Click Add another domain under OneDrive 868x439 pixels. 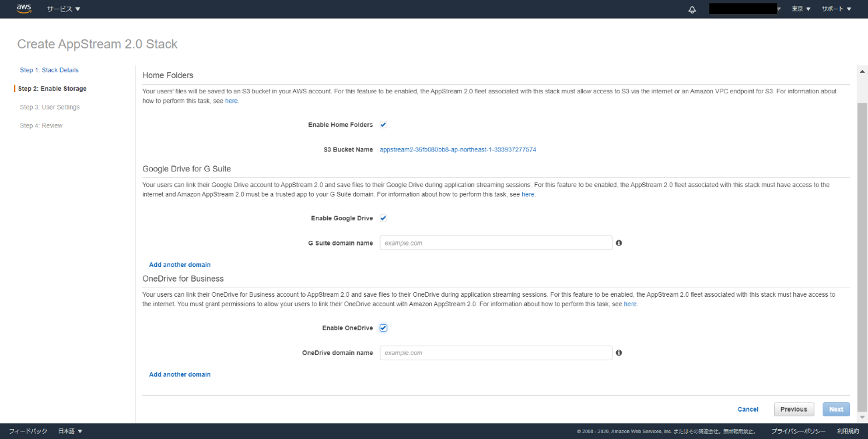pyautogui.click(x=180, y=374)
